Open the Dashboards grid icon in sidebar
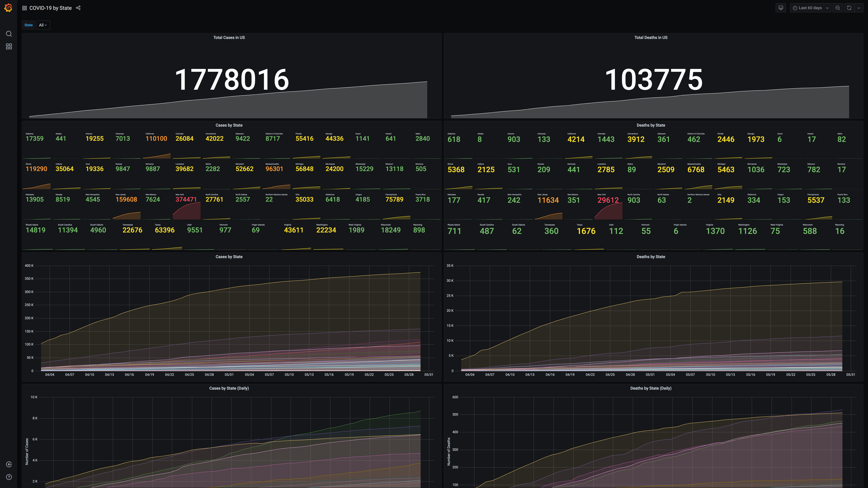 (x=9, y=46)
